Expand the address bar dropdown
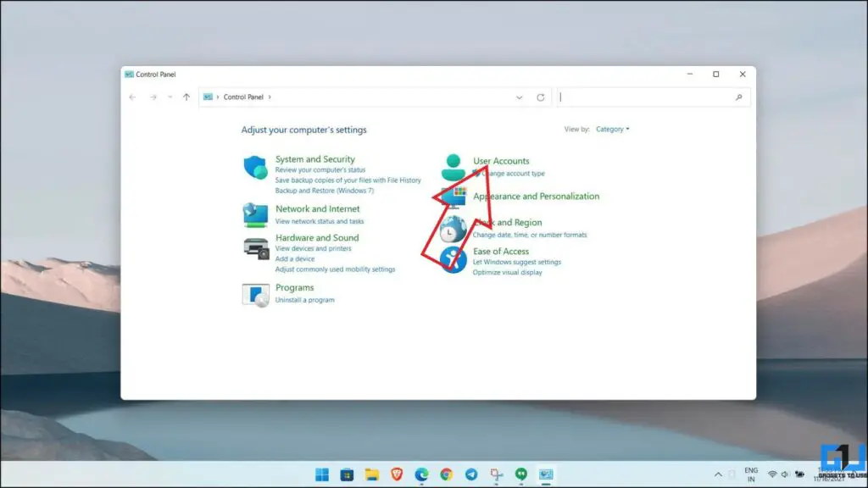Screen dimensions: 868x488 point(520,97)
